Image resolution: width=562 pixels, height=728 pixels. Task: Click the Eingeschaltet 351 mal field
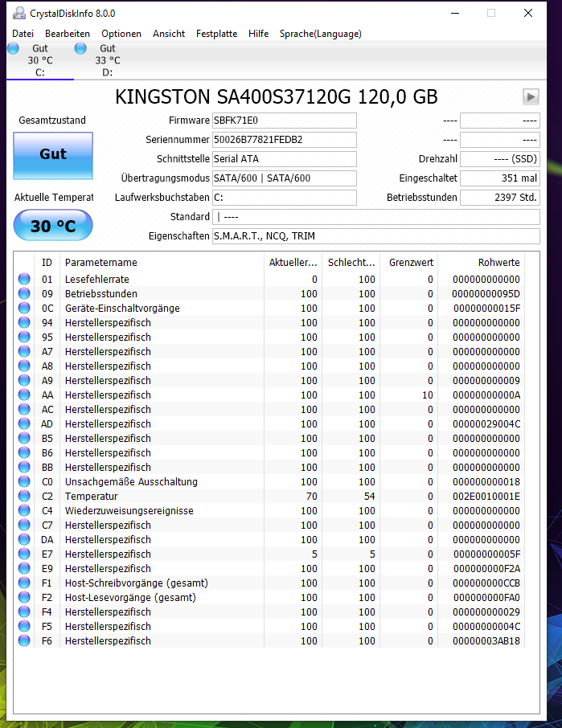500,178
